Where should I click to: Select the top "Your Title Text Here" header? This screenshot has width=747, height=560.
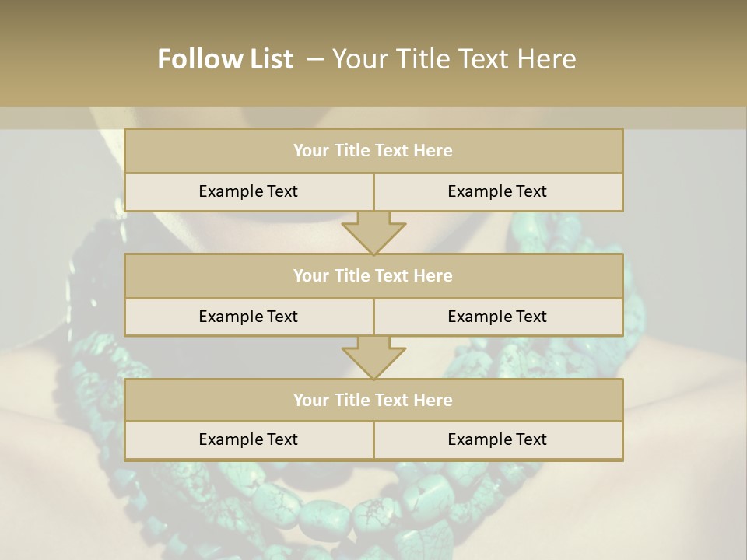[x=373, y=151]
